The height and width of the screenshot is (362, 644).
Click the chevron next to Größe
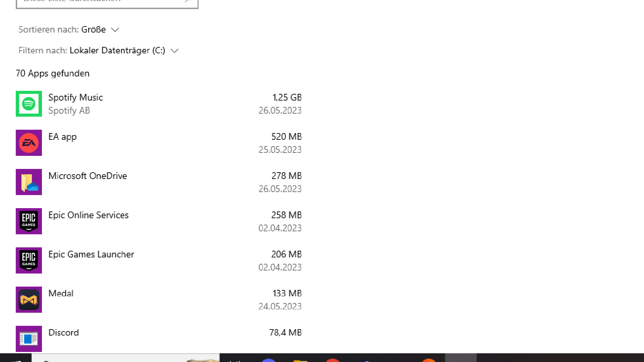[115, 30]
